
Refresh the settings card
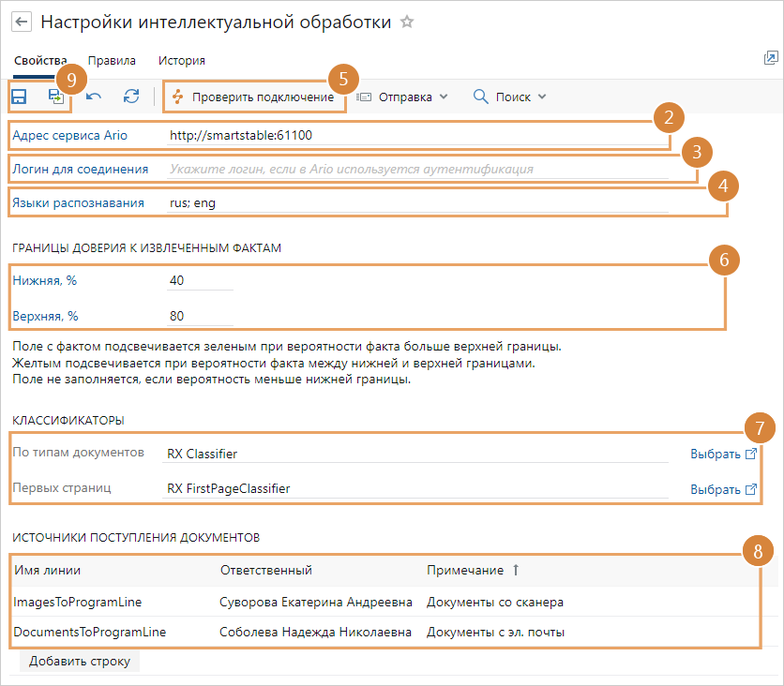point(131,97)
